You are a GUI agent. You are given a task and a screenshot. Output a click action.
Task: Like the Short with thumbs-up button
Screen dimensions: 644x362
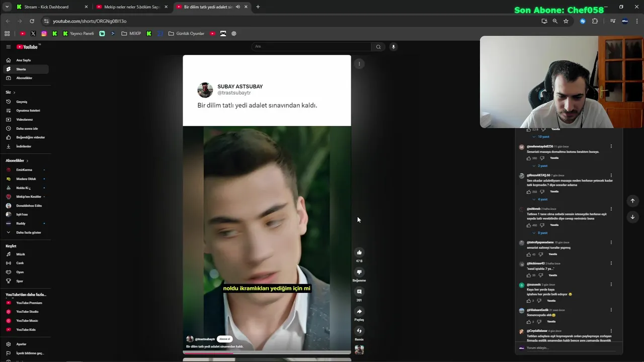coord(359,252)
